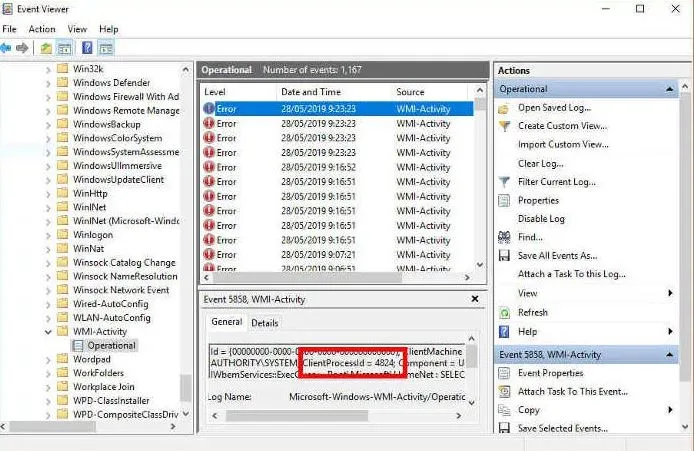Click the Copy icon in Actions pane
This screenshot has width=694, height=451.
click(x=504, y=410)
